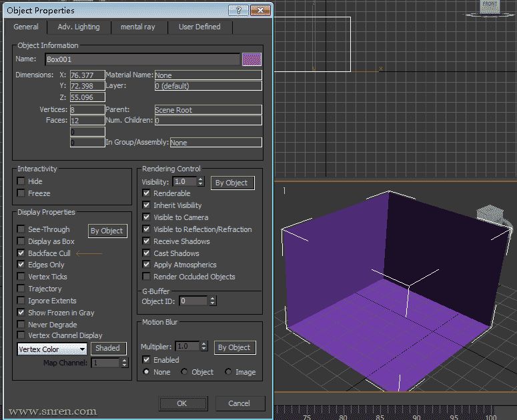Open the mental ray tab
Image resolution: width=517 pixels, height=420 pixels.
click(x=138, y=27)
